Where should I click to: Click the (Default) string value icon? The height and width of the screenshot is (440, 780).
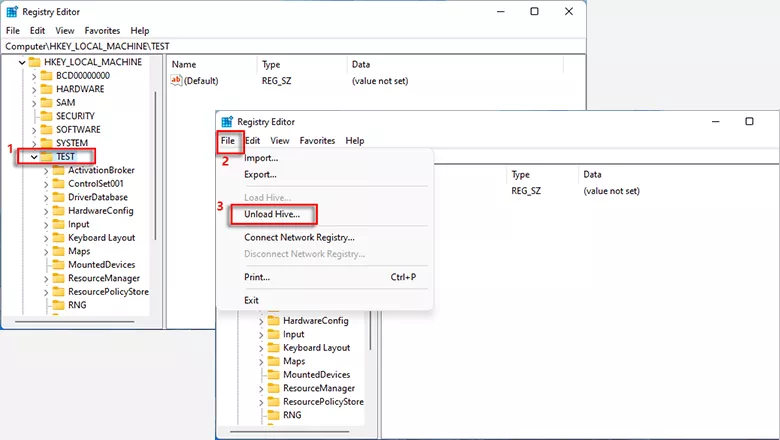pos(176,81)
